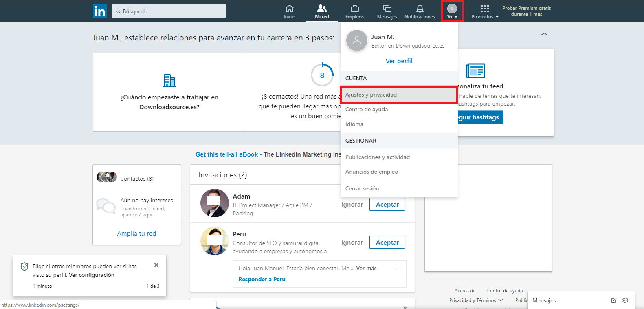Viewport: 644px width, 309px height.
Task: Open messaging settings gear icon
Action: pos(625,300)
